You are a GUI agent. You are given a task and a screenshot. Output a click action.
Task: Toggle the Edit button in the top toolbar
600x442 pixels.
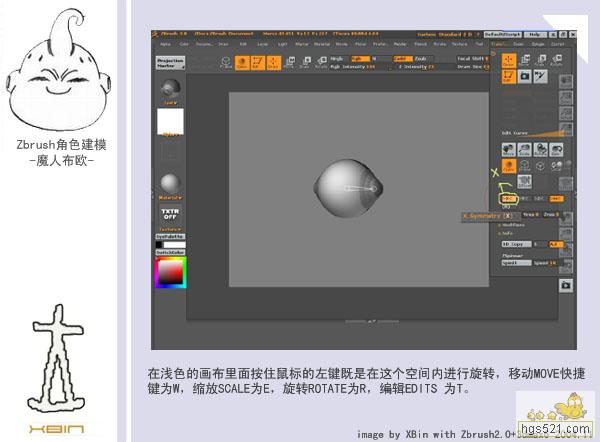(258, 63)
